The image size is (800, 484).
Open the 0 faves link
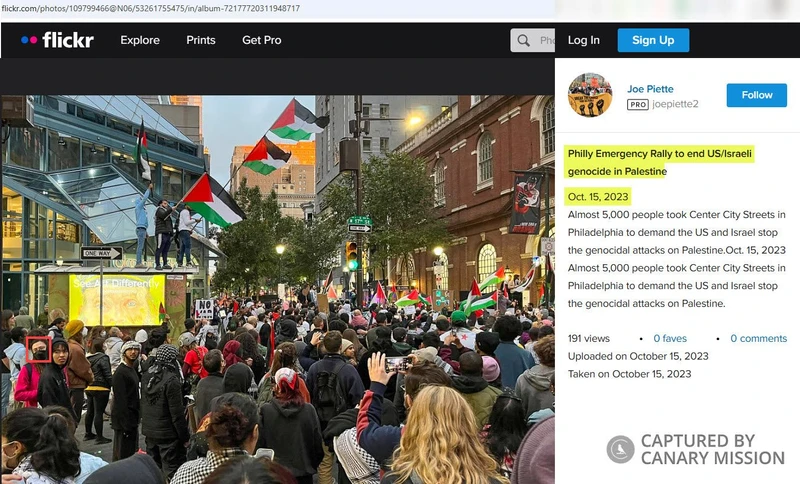point(670,338)
